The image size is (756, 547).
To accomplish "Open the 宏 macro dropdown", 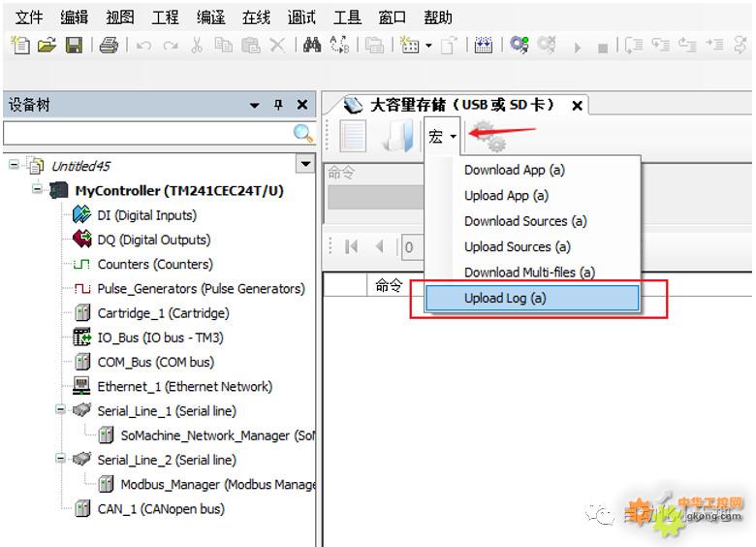I will point(442,137).
